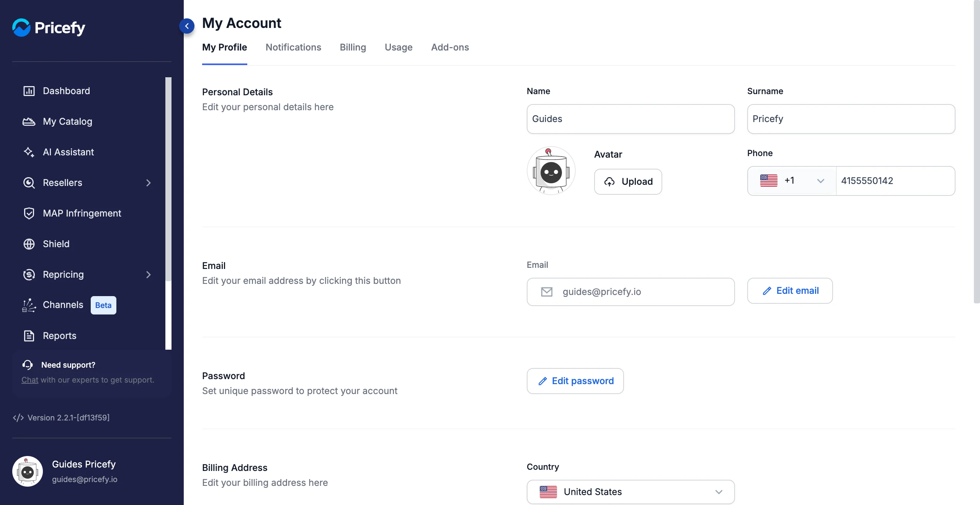Expand the Repricing submenu chevron
The image size is (980, 505).
pyautogui.click(x=149, y=274)
